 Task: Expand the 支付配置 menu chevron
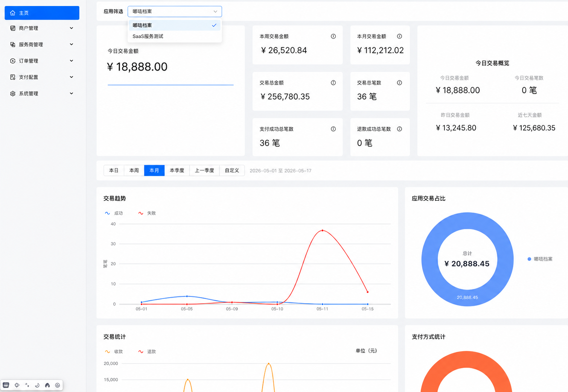coord(72,77)
